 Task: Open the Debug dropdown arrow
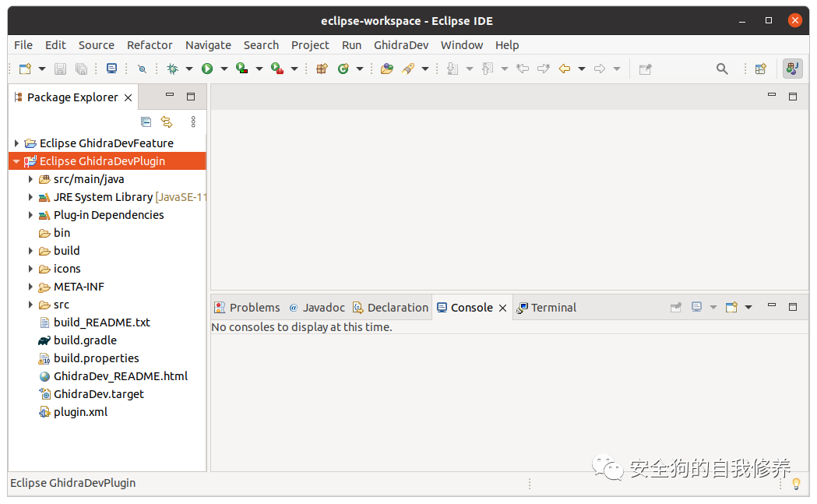189,69
